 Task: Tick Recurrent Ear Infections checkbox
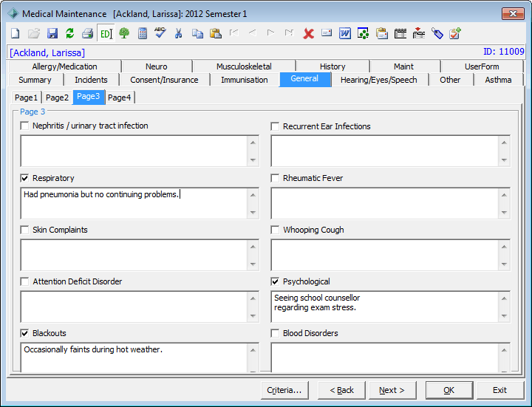(275, 126)
